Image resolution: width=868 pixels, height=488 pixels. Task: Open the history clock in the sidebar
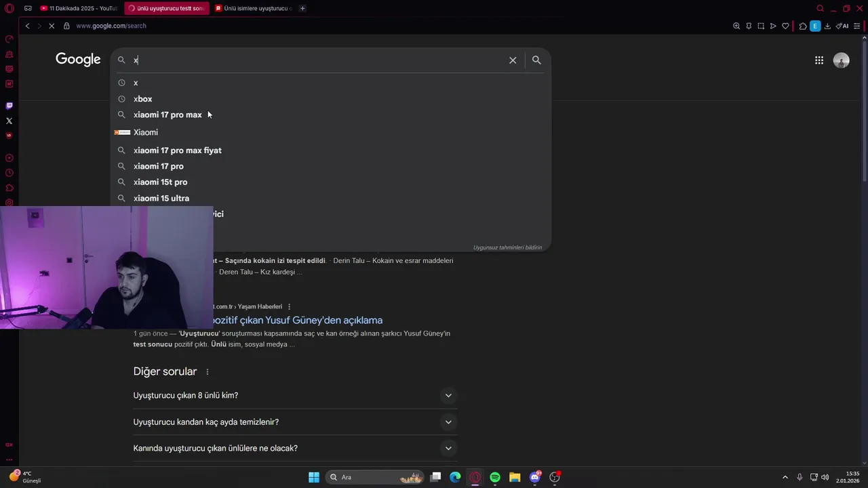tap(9, 173)
